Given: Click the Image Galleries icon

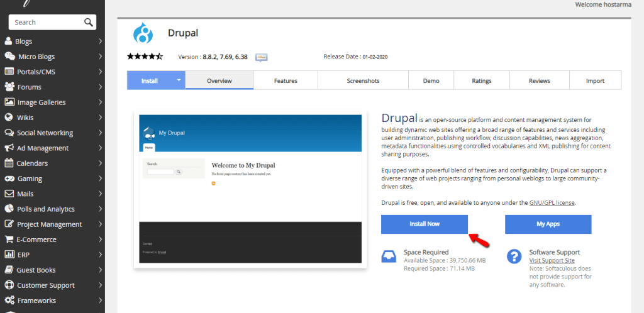Looking at the screenshot, I should (9, 102).
